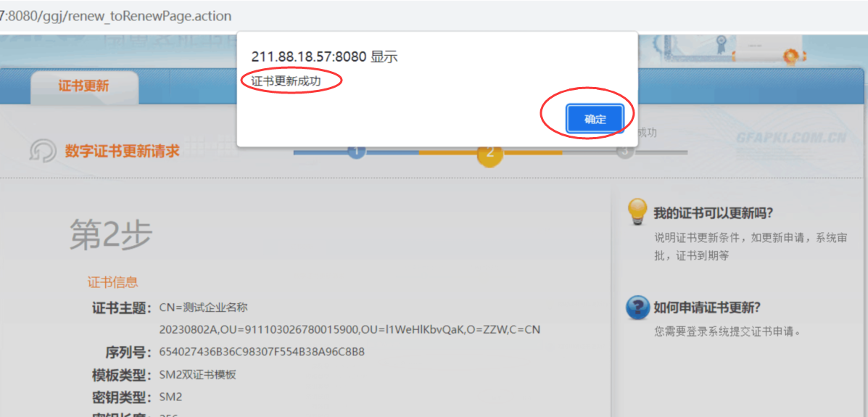Screen dimensions: 868x417
Task: Select the gray step 3 circle marker
Action: (625, 151)
